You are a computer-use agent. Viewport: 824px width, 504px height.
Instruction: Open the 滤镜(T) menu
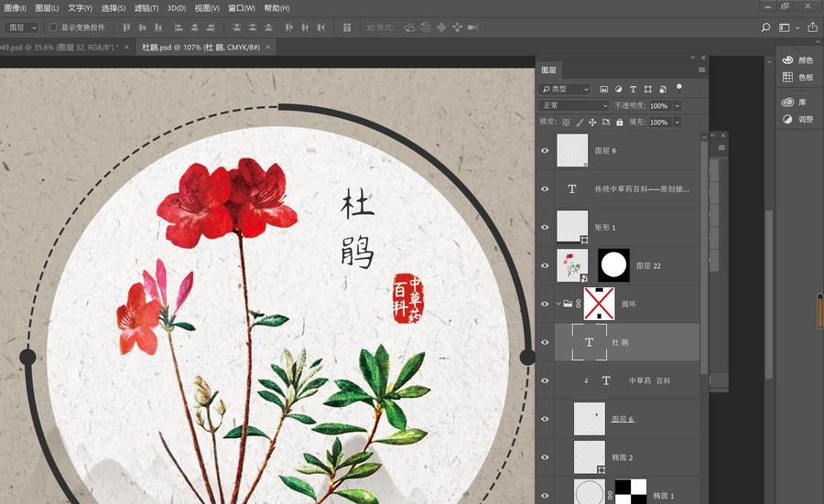[x=146, y=8]
